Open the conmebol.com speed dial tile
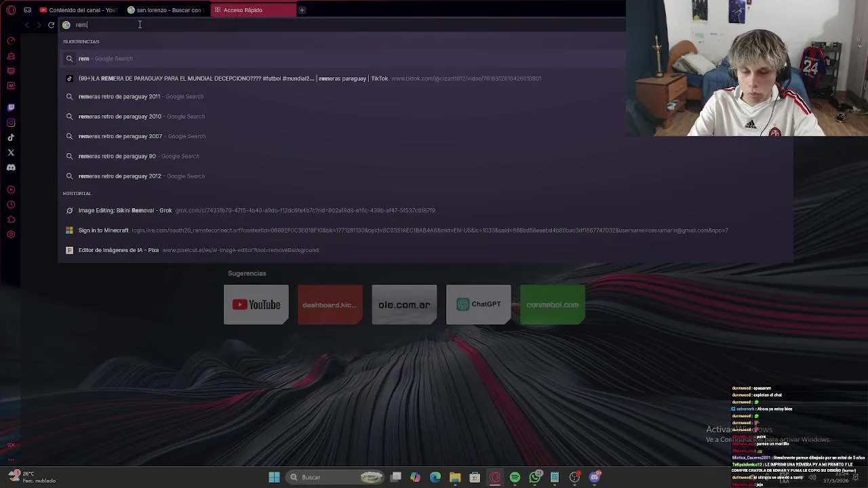 pos(553,304)
